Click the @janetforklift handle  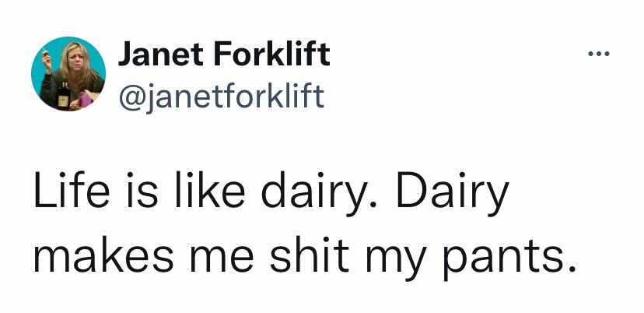(x=219, y=97)
